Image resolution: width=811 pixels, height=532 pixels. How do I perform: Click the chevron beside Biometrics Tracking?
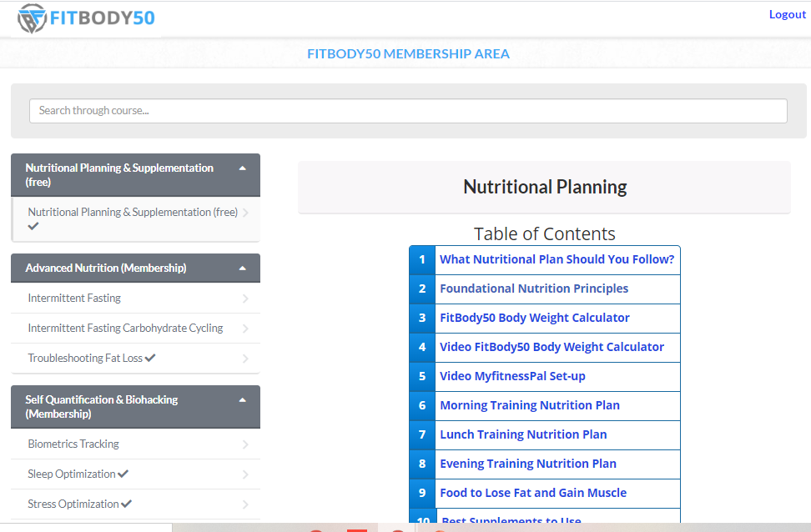click(x=245, y=444)
